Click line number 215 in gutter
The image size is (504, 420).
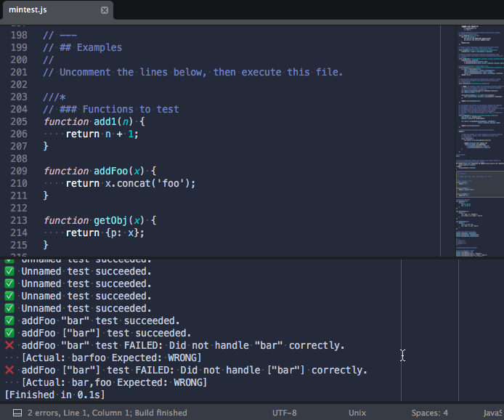[x=19, y=245]
